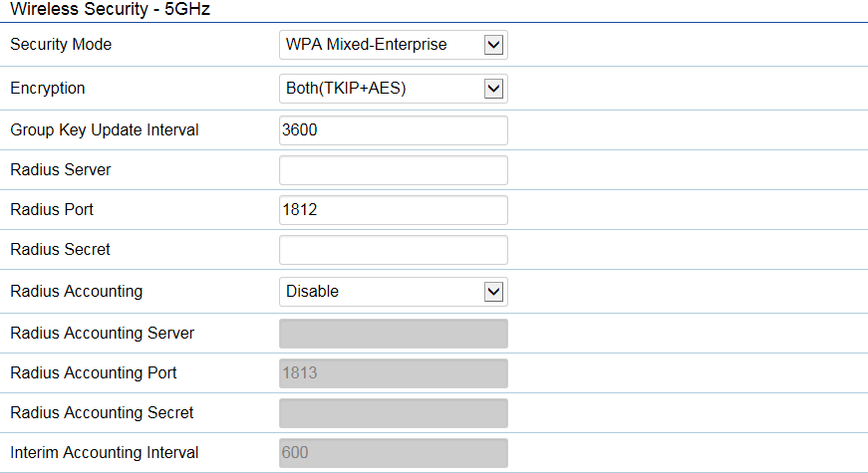Click the Radius Accounting Port label
The image size is (868, 473).
[x=94, y=373]
